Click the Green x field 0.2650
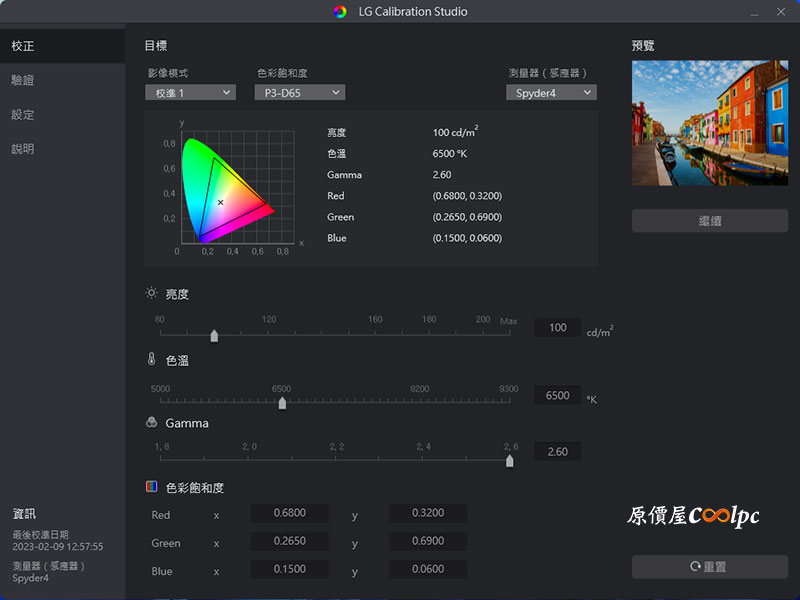800x600 pixels. pyautogui.click(x=290, y=541)
